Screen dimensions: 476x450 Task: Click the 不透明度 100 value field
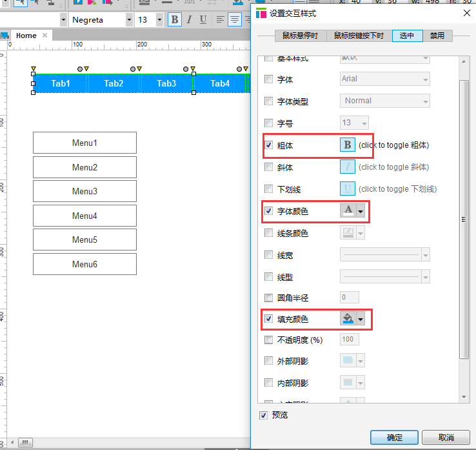[350, 339]
